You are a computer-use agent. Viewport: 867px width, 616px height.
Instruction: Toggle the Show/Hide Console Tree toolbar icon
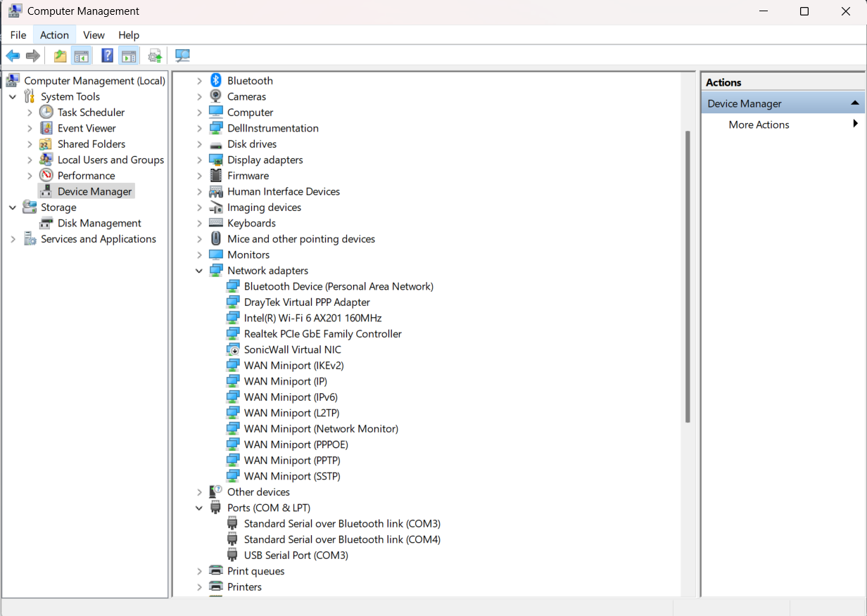click(x=82, y=56)
